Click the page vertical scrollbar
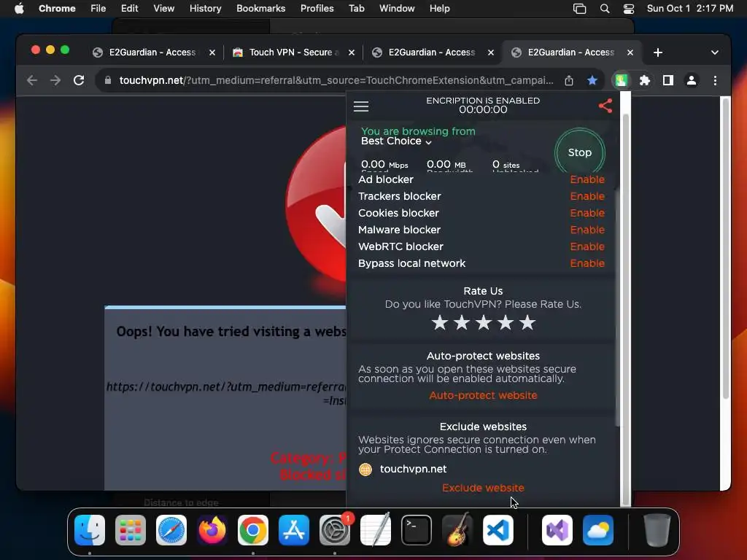Screen dimensions: 747x560 pos(726,248)
